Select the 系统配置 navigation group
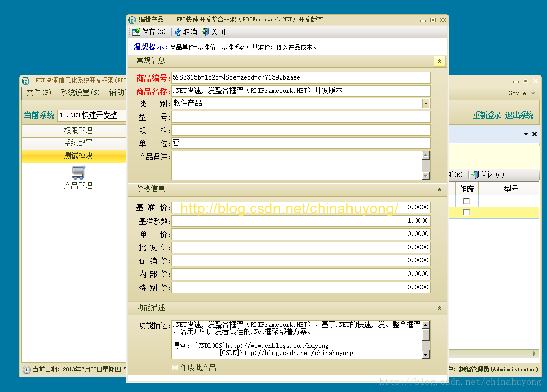Image resolution: width=547 pixels, height=392 pixels. pyautogui.click(x=73, y=143)
